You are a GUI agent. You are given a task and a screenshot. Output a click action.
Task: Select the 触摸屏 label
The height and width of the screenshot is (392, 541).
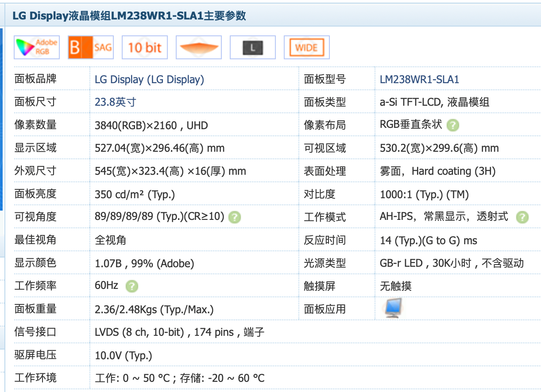[320, 286]
